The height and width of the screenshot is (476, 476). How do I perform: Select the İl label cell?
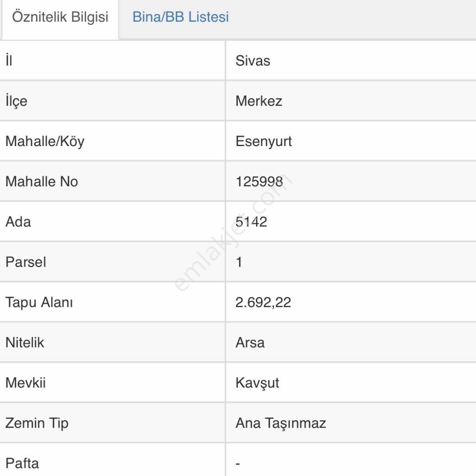click(x=112, y=61)
